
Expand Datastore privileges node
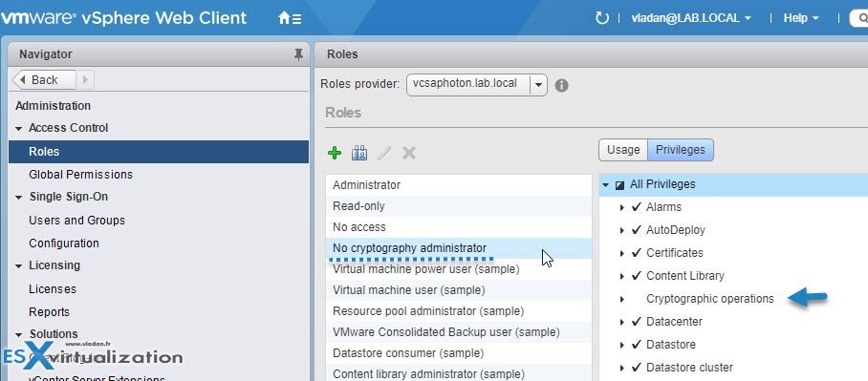point(622,345)
